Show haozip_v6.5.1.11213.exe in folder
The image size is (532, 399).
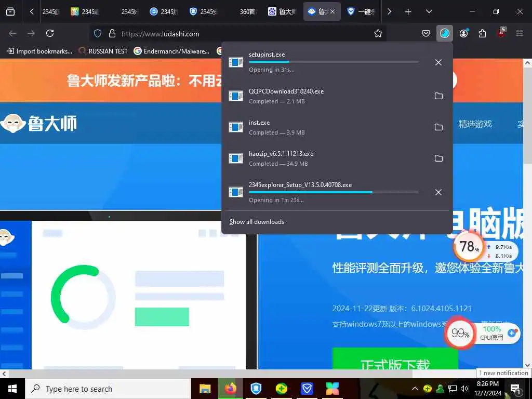click(438, 158)
